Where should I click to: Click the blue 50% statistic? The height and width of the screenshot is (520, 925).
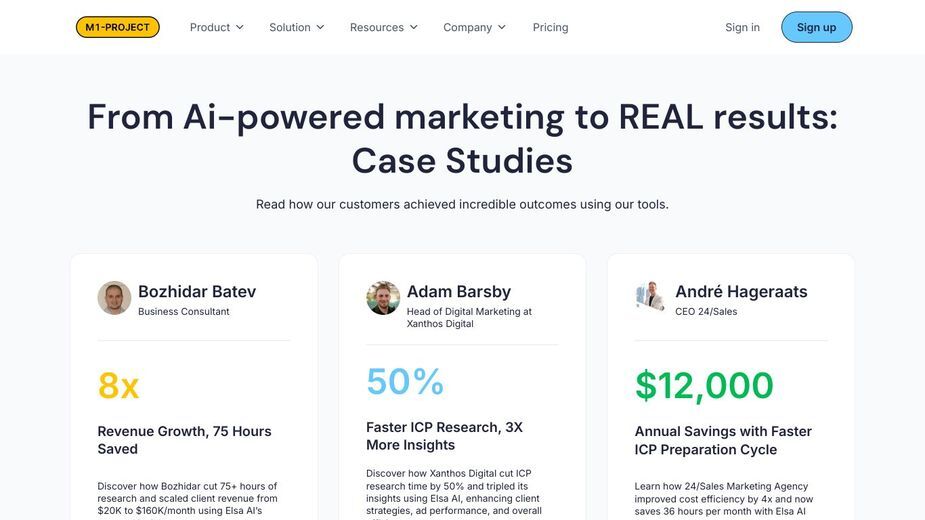click(x=405, y=381)
